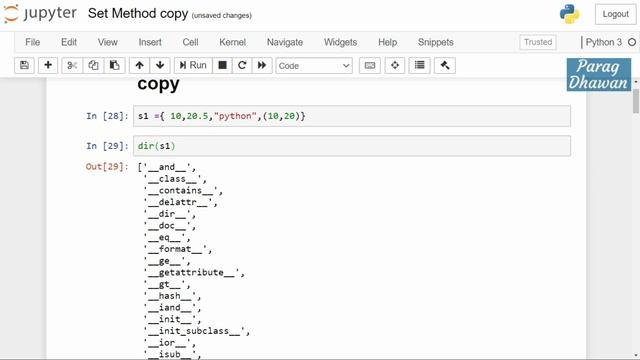
Task: Open the Widgets menu
Action: pos(340,42)
